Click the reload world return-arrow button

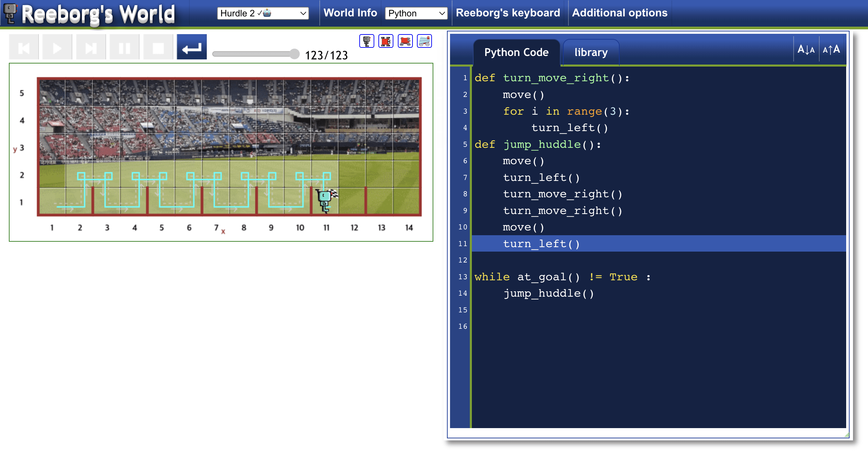coord(191,47)
